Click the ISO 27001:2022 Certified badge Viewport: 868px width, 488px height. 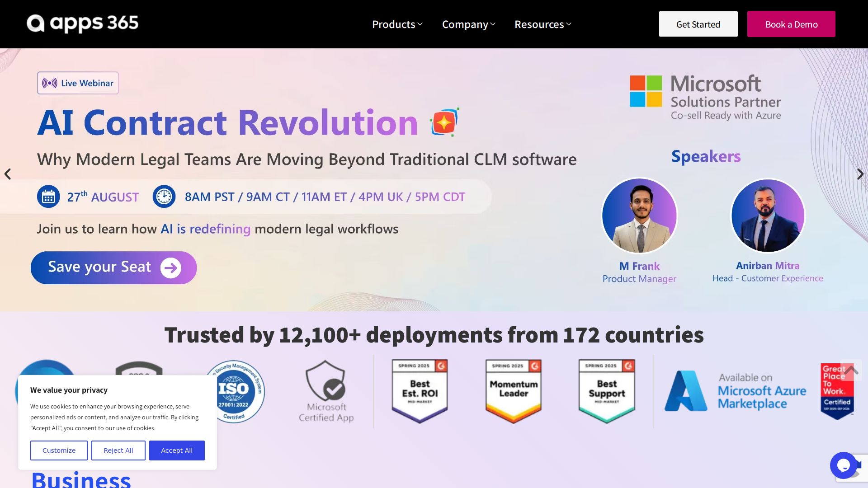tap(235, 391)
